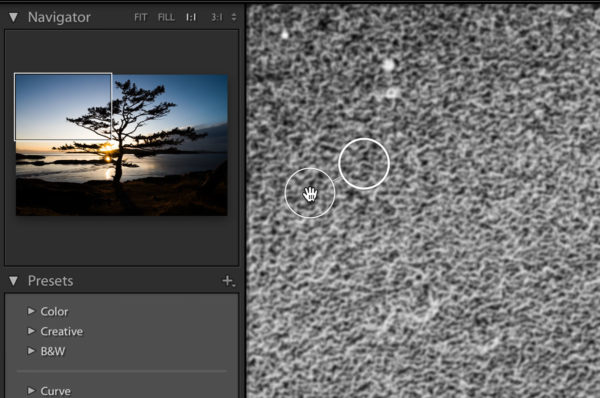Add new preset with plus icon
Image resolution: width=600 pixels, height=398 pixels.
click(228, 281)
